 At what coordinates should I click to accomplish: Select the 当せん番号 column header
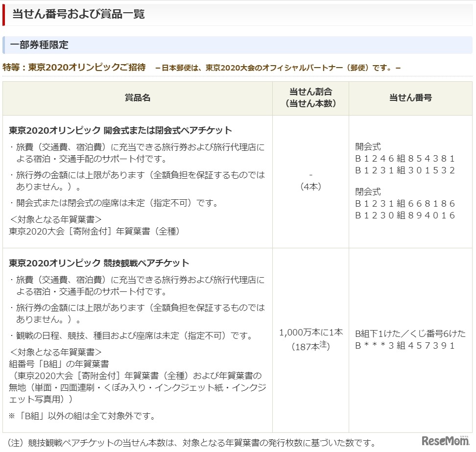[411, 97]
